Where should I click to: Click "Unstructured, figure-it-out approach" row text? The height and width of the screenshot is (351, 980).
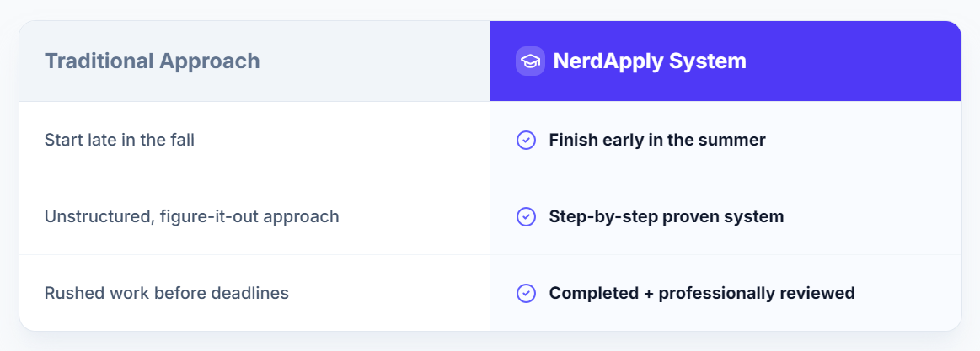pos(191,216)
